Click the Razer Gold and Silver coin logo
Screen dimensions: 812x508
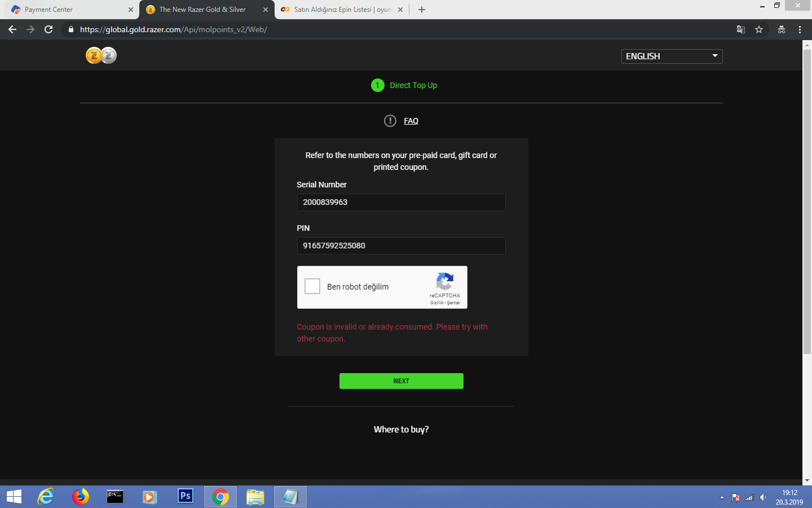point(101,55)
